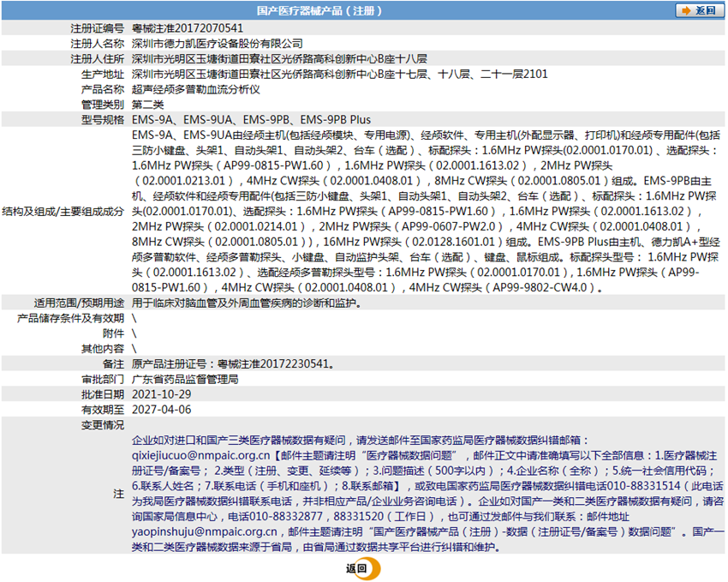Click the 变更情况 label

[103, 425]
